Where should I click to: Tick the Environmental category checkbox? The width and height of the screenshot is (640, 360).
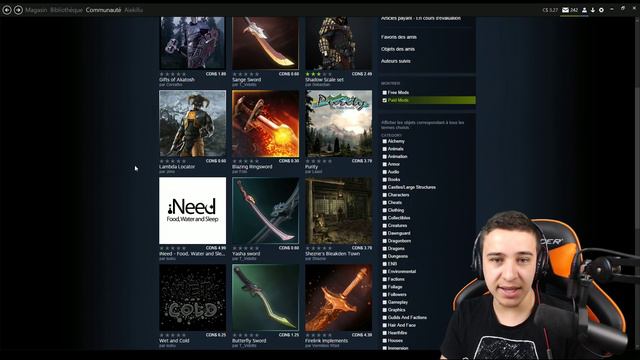click(384, 271)
